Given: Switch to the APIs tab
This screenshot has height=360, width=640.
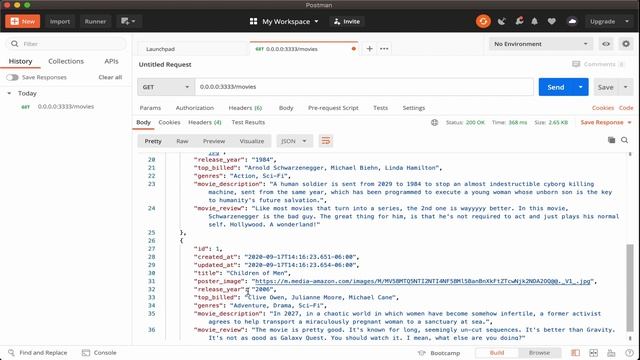Looking at the screenshot, I should (111, 61).
